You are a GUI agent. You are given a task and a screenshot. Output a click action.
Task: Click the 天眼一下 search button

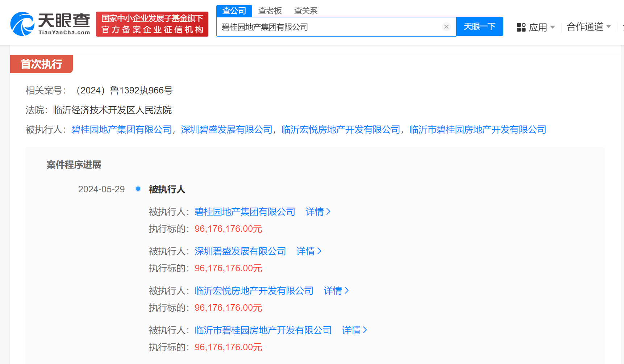click(x=479, y=26)
